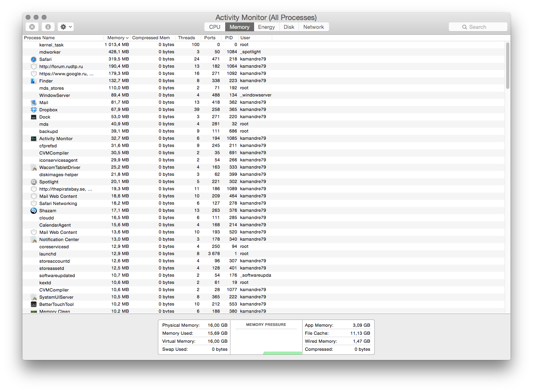The image size is (533, 392).
Task: Click the File Cache 11,13 GB value
Action: pyautogui.click(x=360, y=333)
